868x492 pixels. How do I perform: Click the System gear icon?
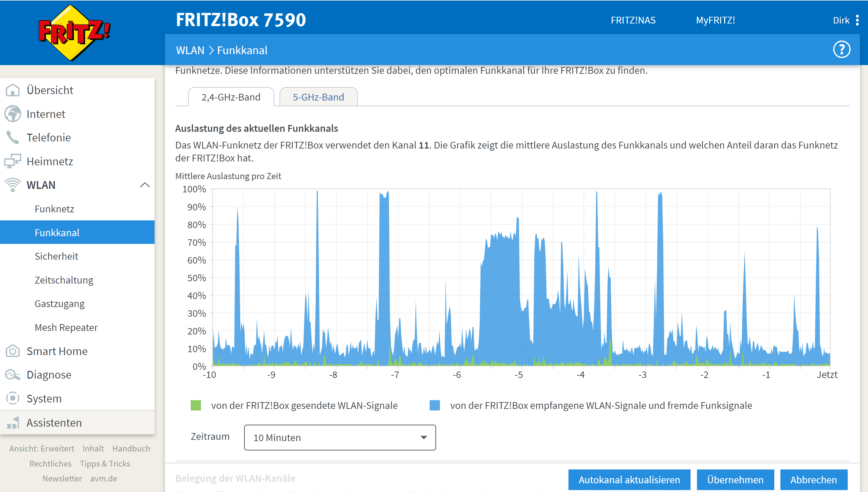[x=13, y=398]
